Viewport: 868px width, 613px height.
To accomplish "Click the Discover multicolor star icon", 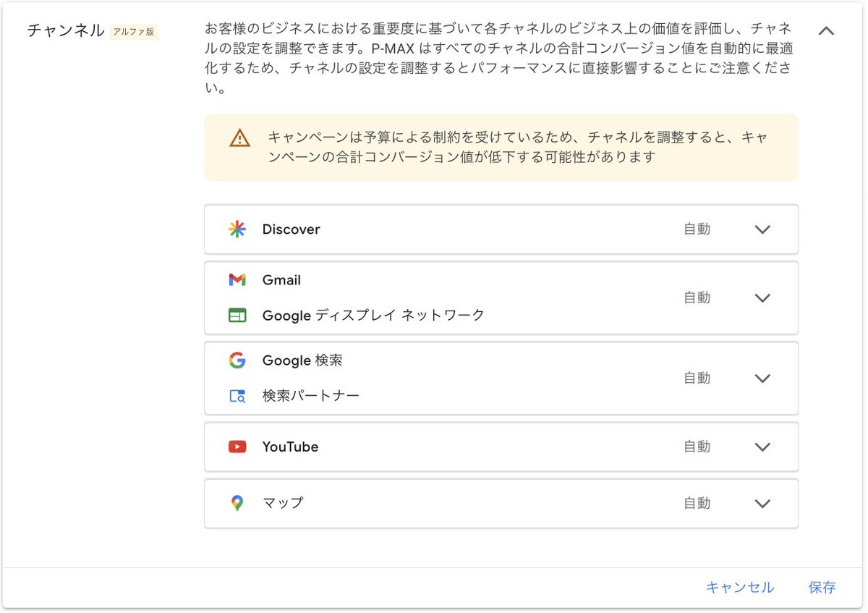I will click(x=237, y=229).
